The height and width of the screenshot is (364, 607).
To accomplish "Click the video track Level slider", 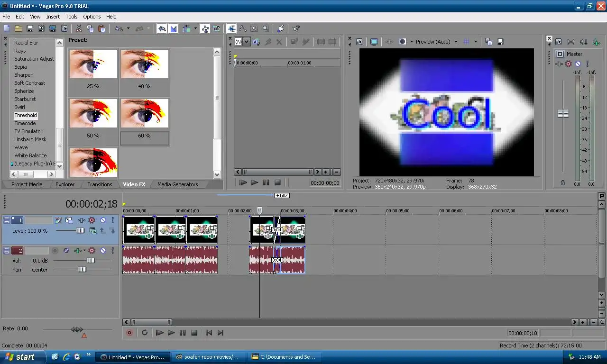I will click(81, 230).
